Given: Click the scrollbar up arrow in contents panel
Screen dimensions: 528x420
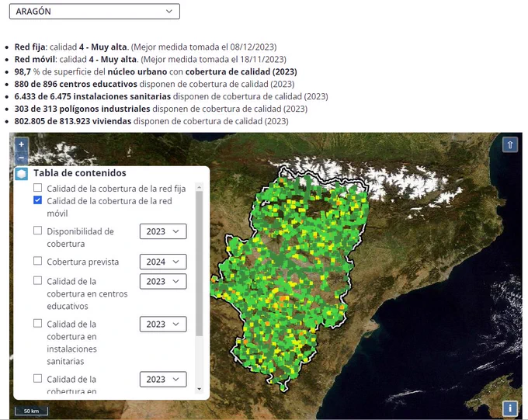Looking at the screenshot, I should (199, 187).
